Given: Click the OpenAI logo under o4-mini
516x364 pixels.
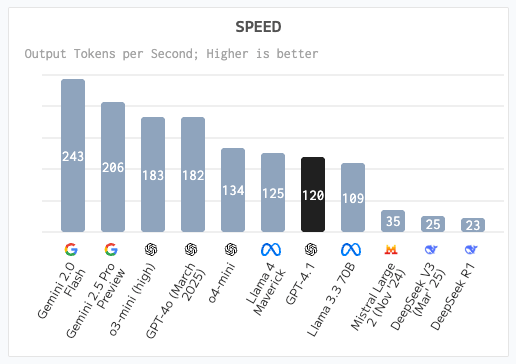Looking at the screenshot, I should [231, 249].
